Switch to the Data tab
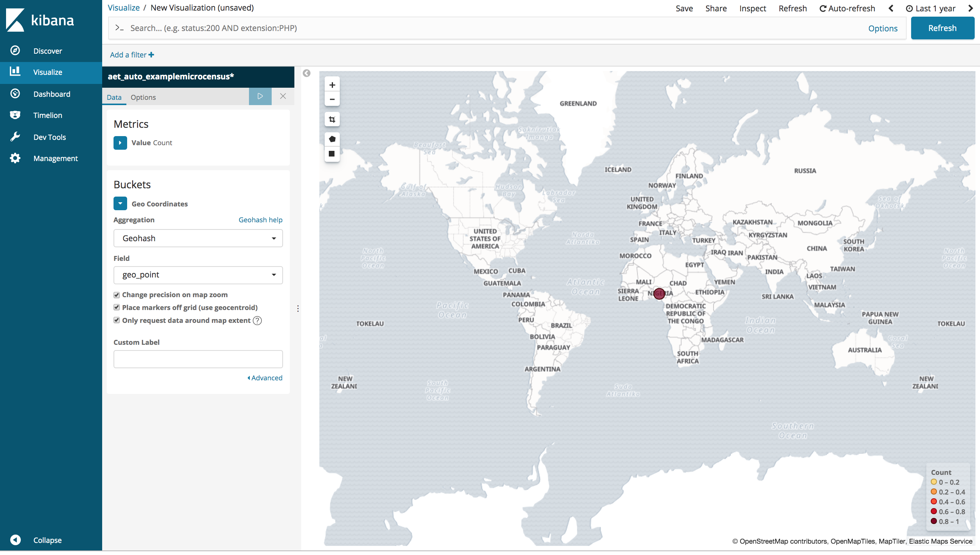980x555 pixels. coord(114,97)
